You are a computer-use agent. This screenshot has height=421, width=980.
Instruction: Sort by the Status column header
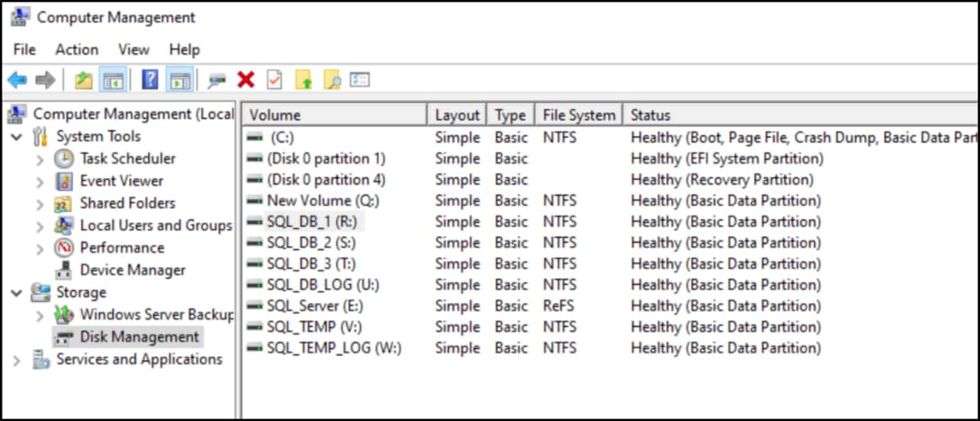(801, 115)
